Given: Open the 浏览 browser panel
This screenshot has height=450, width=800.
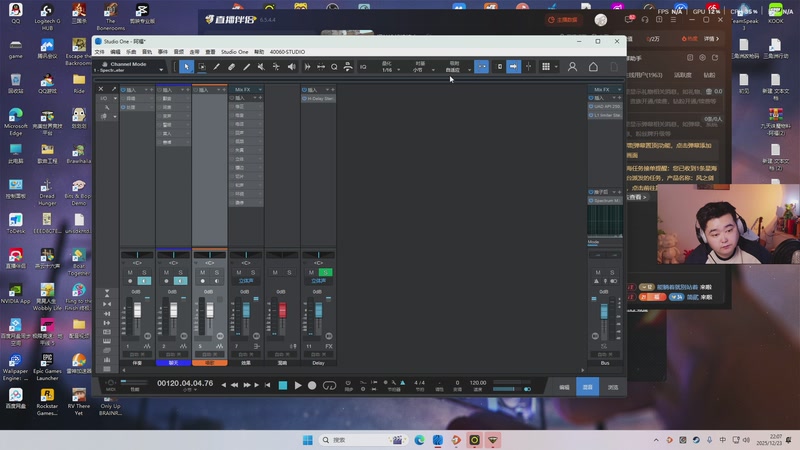Looking at the screenshot, I should tap(613, 386).
